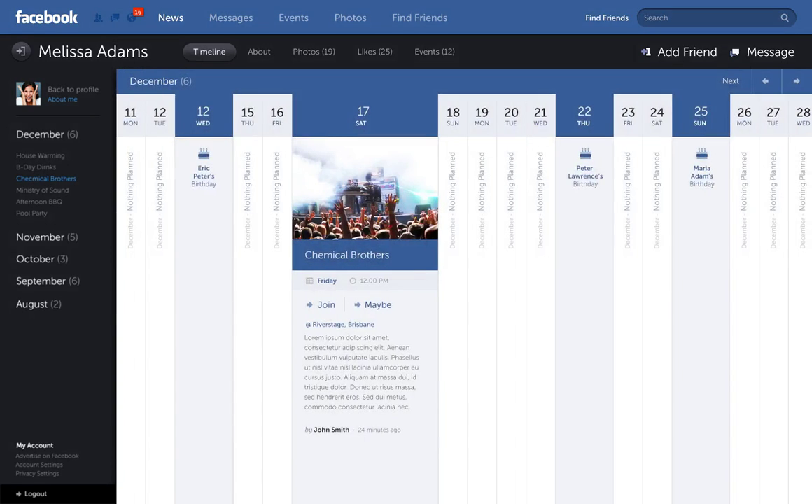Open the Chemical Brothers concert photo

click(x=365, y=189)
